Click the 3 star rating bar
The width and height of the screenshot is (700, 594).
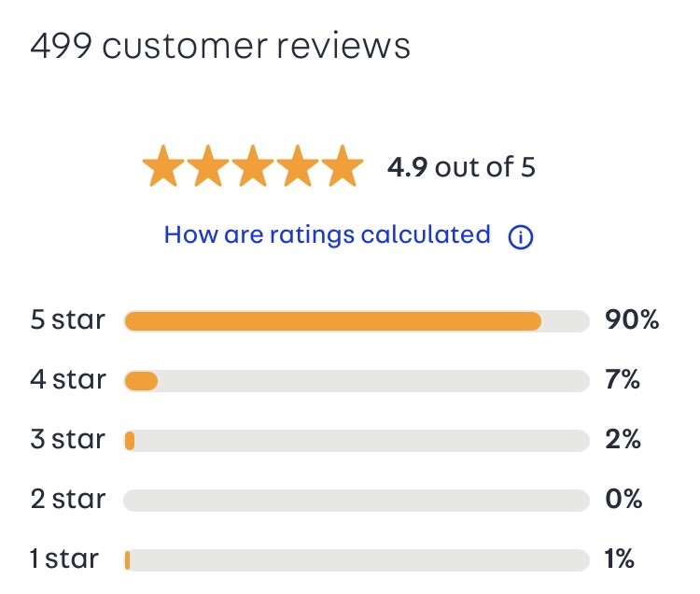point(357,441)
